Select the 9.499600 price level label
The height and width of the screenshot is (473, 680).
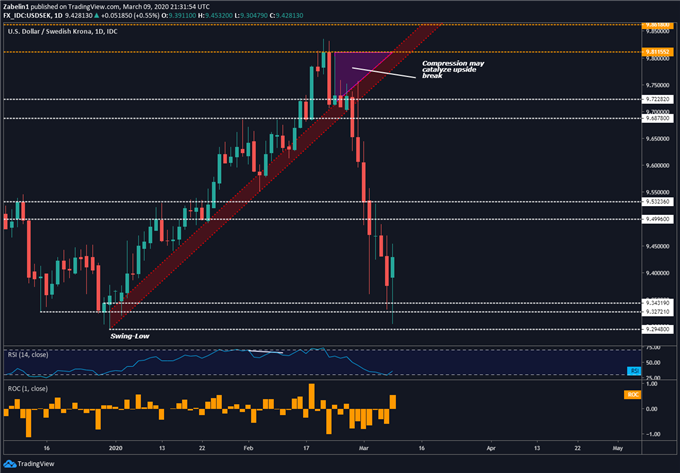click(x=658, y=219)
